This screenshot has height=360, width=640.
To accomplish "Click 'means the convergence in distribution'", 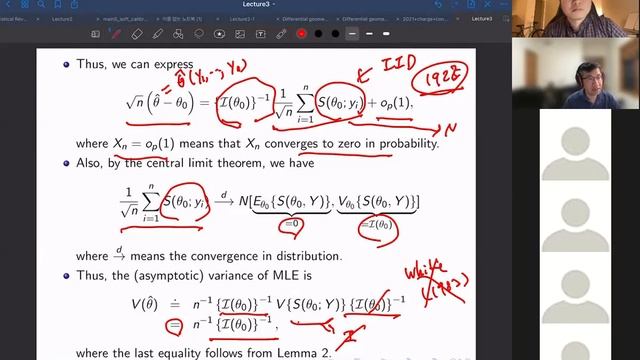I will point(236,256).
